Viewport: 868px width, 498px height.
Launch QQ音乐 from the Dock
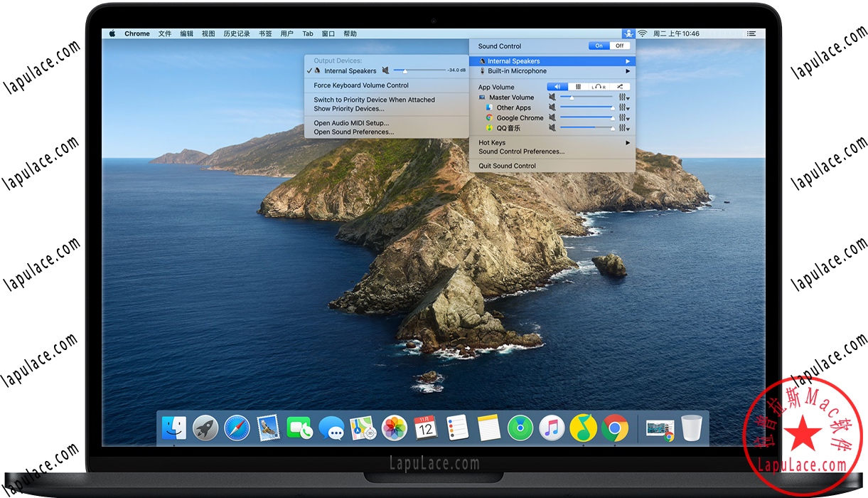(584, 428)
